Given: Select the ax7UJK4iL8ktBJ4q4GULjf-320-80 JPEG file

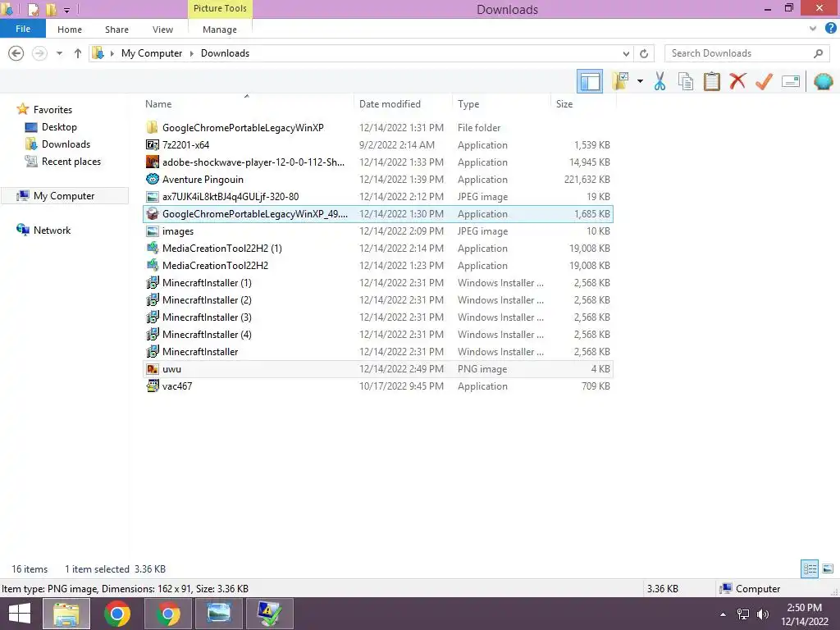Looking at the screenshot, I should click(x=378, y=197).
